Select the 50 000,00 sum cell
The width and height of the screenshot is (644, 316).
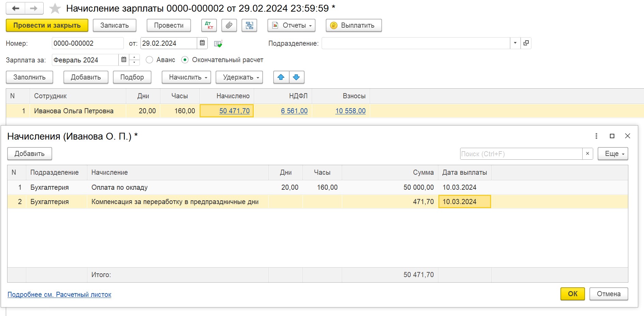(x=390, y=187)
